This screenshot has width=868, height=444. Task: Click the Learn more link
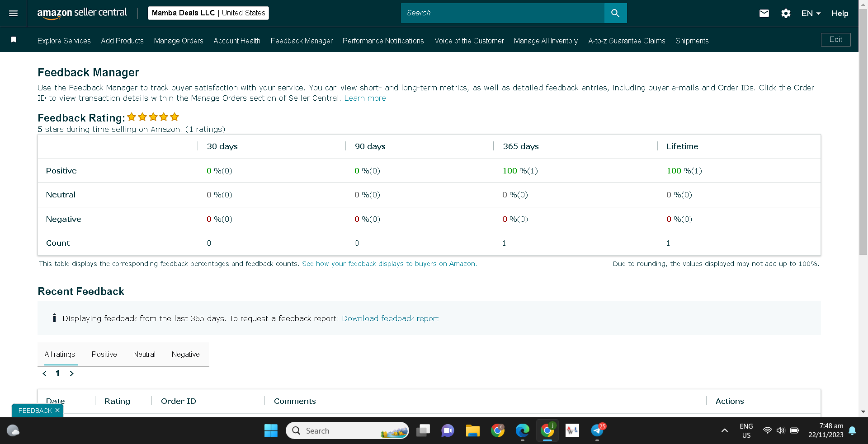pos(365,98)
